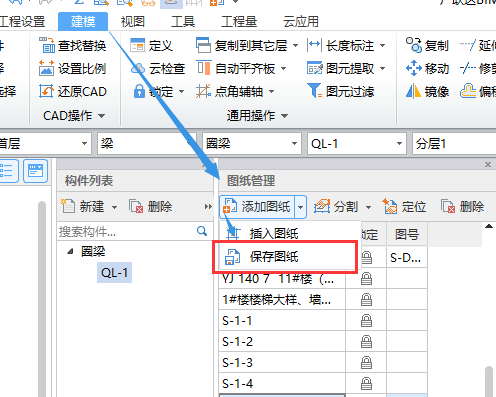
Task: Open the 圈梁 component type dropdown
Action: [x=294, y=144]
